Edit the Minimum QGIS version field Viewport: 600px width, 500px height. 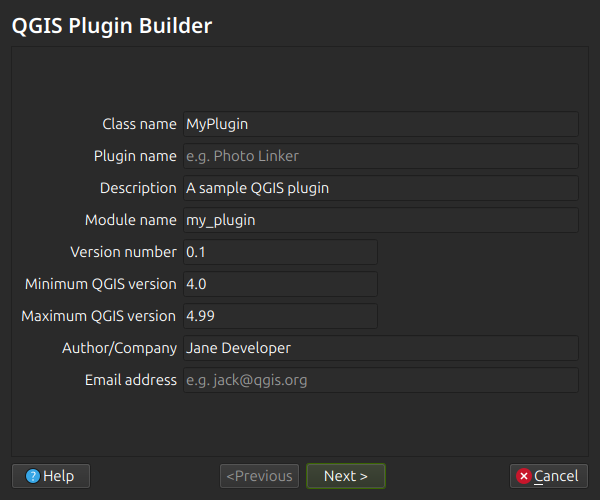[280, 284]
